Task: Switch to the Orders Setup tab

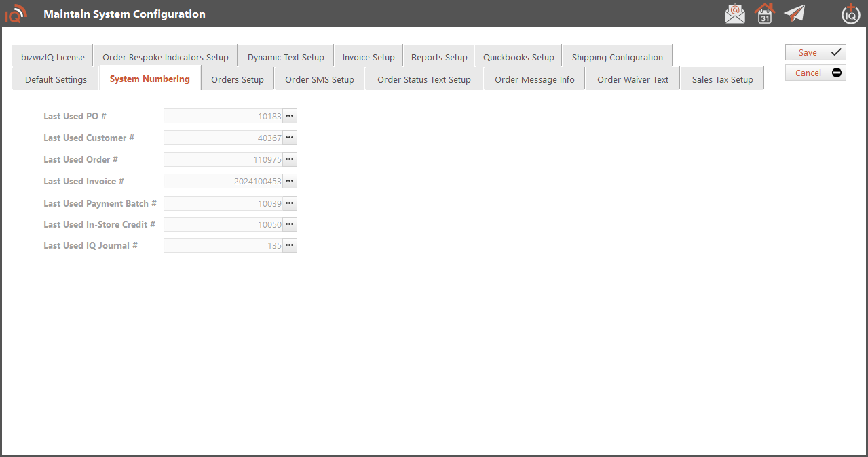Action: pos(238,79)
